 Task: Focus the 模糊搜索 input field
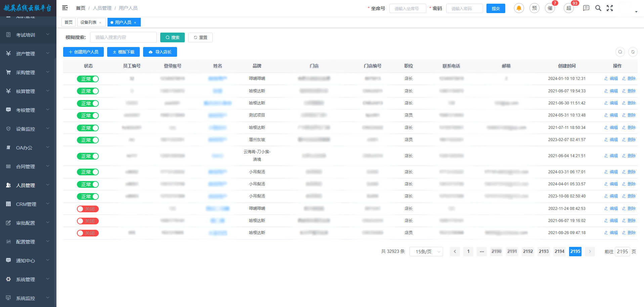[x=123, y=37]
